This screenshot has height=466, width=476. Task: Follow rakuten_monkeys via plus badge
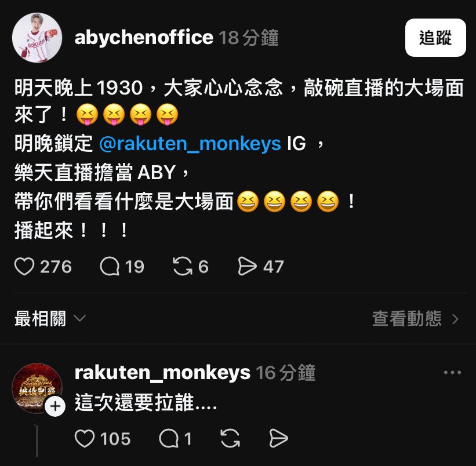(55, 406)
